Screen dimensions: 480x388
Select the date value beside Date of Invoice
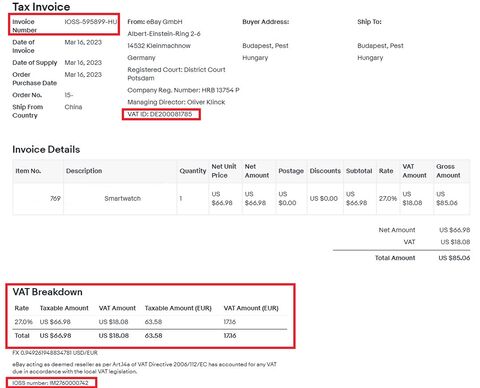[83, 42]
